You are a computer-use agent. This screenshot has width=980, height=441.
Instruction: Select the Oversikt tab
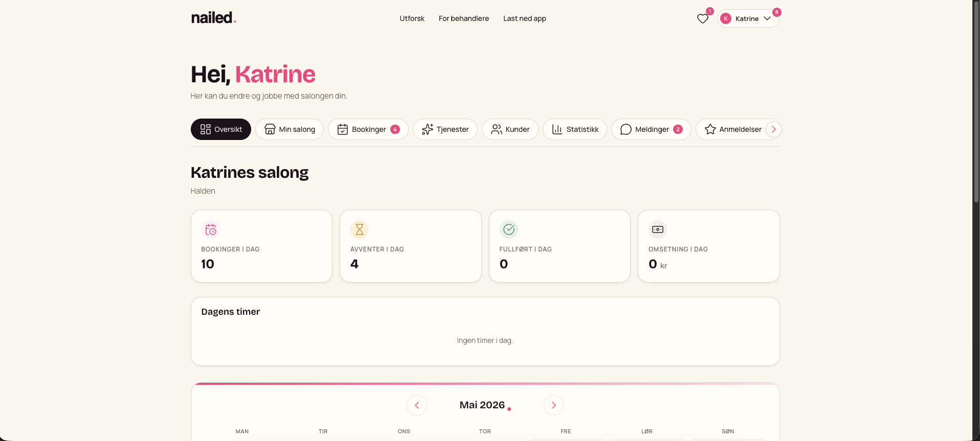[x=220, y=129]
